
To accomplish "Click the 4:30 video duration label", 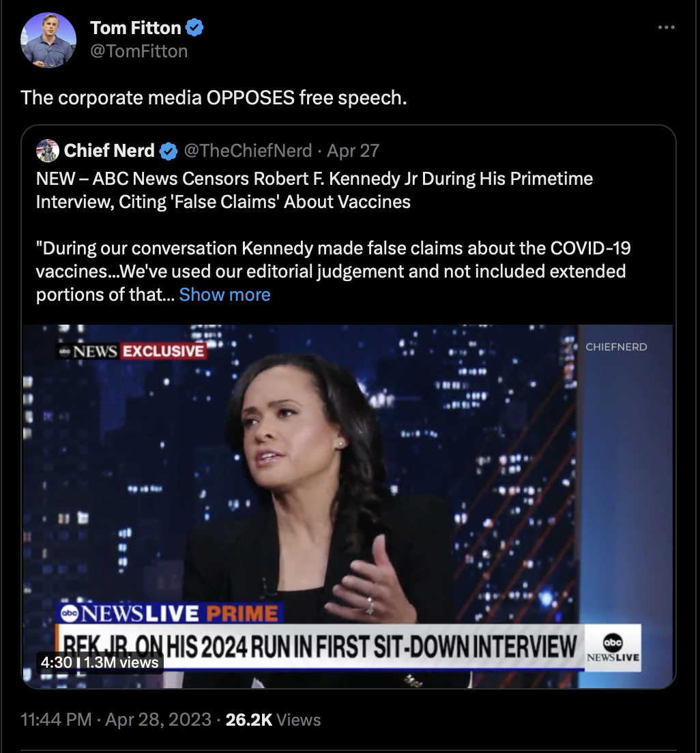I will pos(56,662).
